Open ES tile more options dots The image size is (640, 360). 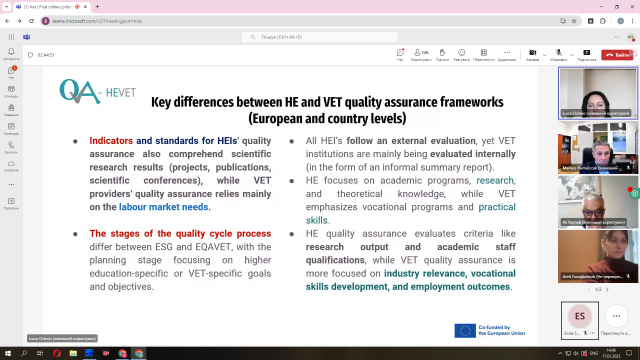coord(593,333)
